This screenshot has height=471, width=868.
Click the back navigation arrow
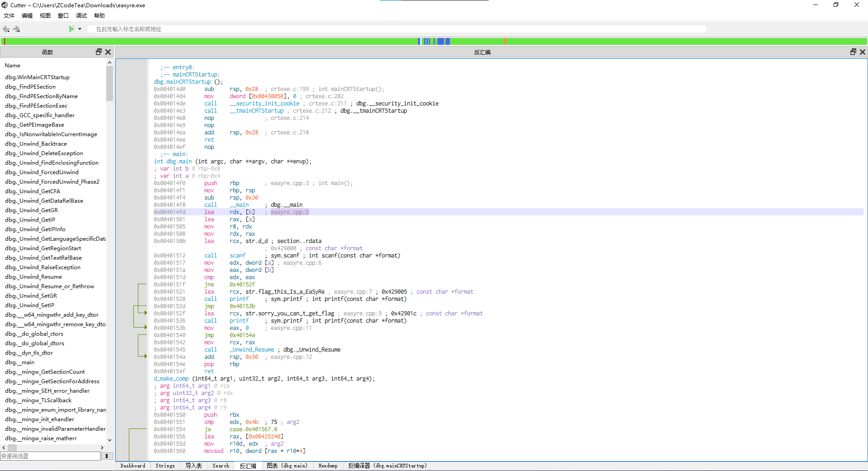[6, 29]
